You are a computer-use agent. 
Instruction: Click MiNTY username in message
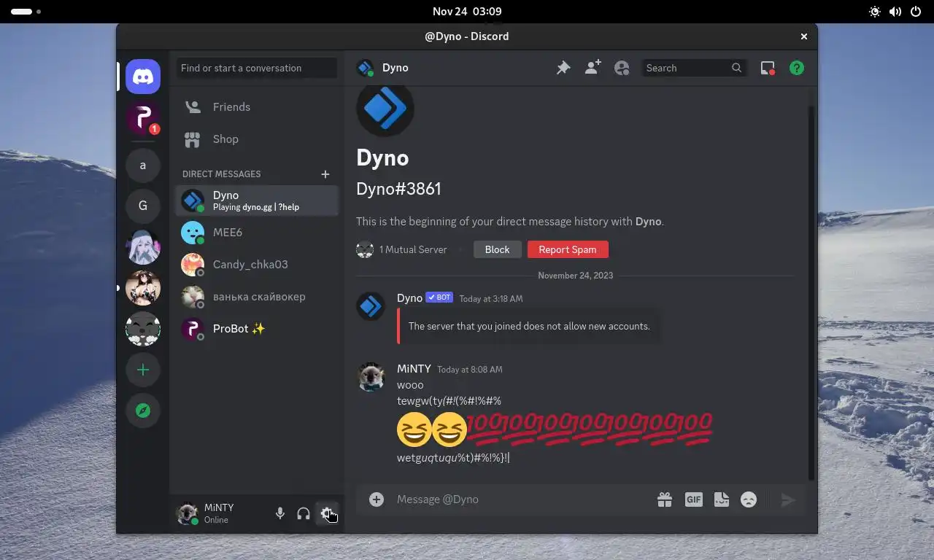tap(414, 369)
